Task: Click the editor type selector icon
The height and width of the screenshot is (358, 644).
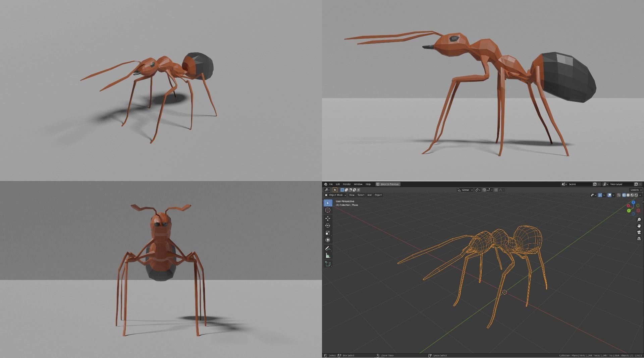Action: point(327,190)
